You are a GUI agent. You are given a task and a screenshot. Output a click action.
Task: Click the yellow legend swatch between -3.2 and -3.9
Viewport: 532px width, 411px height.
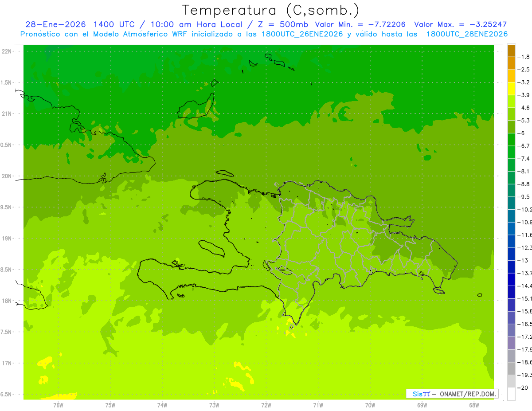coord(511,89)
